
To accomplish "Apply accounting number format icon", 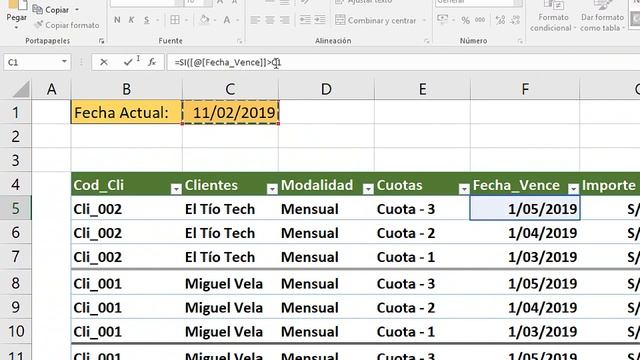I will 442,20.
